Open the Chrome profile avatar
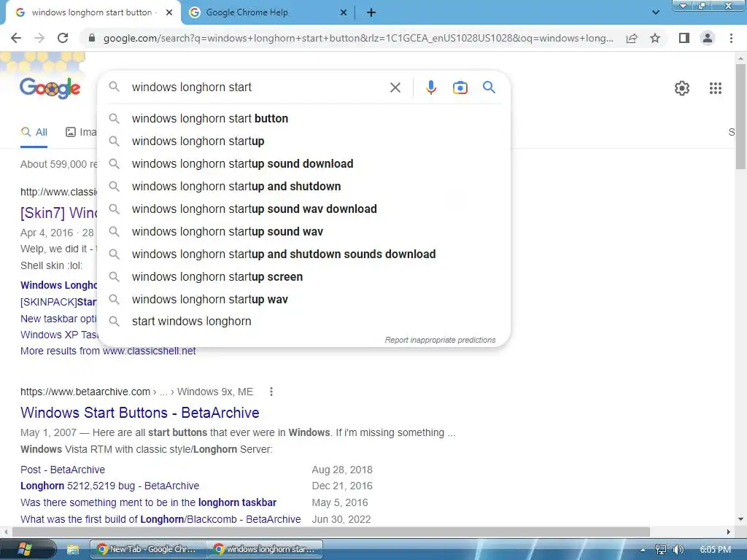This screenshot has height=560, width=747. click(x=708, y=38)
